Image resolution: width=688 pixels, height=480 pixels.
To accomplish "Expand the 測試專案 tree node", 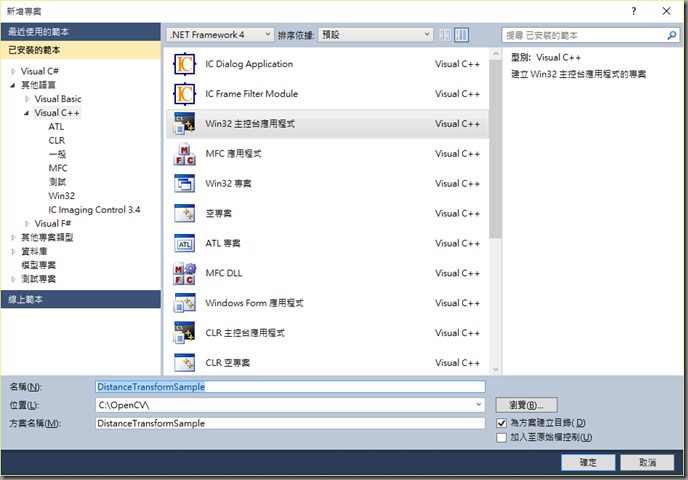I will [13, 279].
